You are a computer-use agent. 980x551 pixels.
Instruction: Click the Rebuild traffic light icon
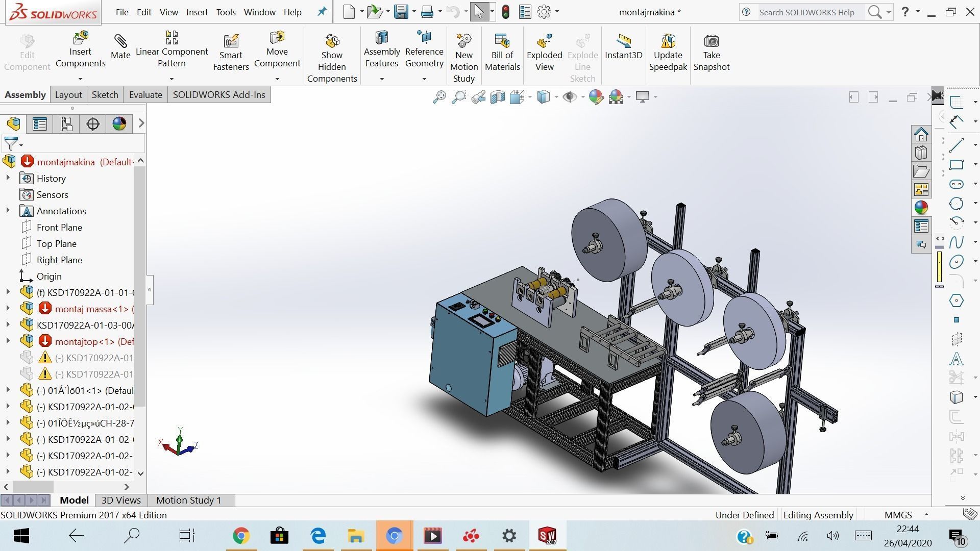coord(505,12)
